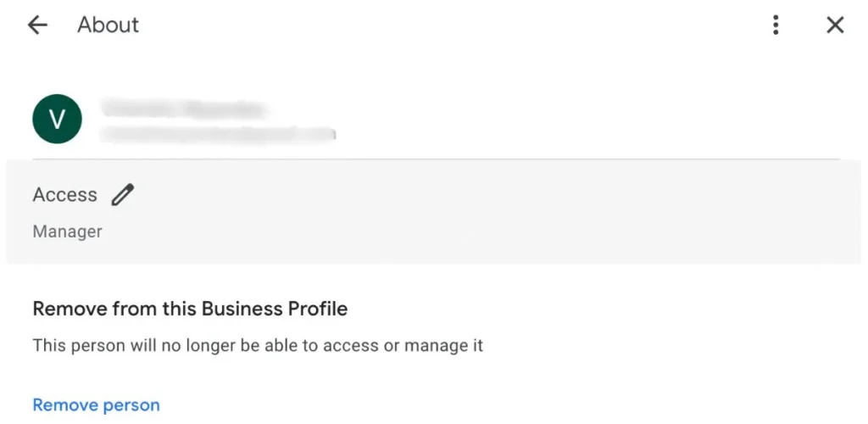868x424 pixels.
Task: Click the Remove person link
Action: [97, 405]
